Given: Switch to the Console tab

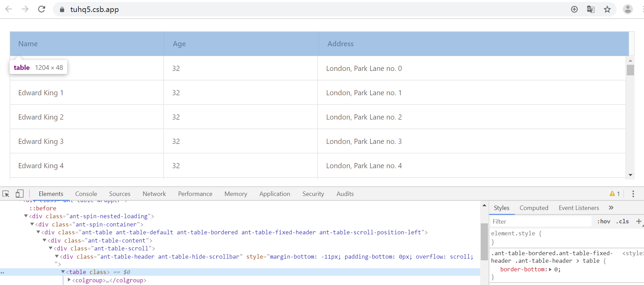Looking at the screenshot, I should pyautogui.click(x=86, y=194).
